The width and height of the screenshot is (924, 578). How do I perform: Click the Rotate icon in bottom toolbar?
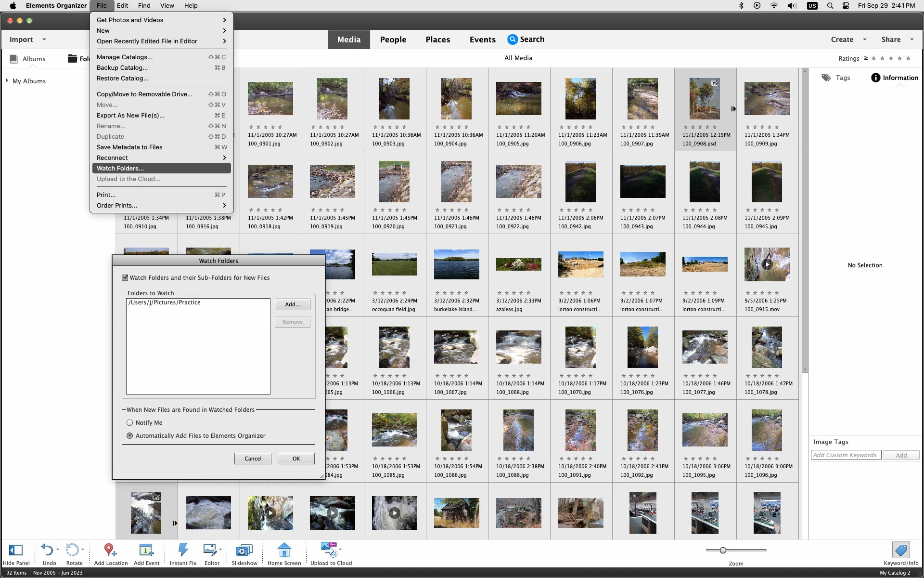[72, 550]
